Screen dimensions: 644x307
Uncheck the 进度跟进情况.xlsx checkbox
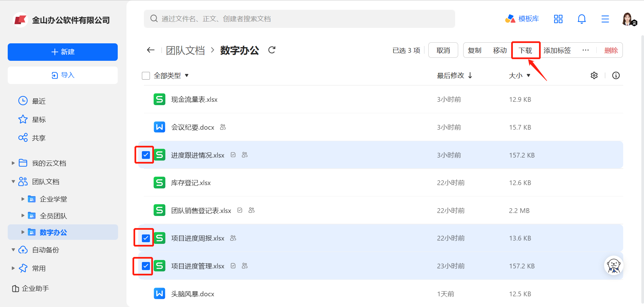[x=146, y=155]
